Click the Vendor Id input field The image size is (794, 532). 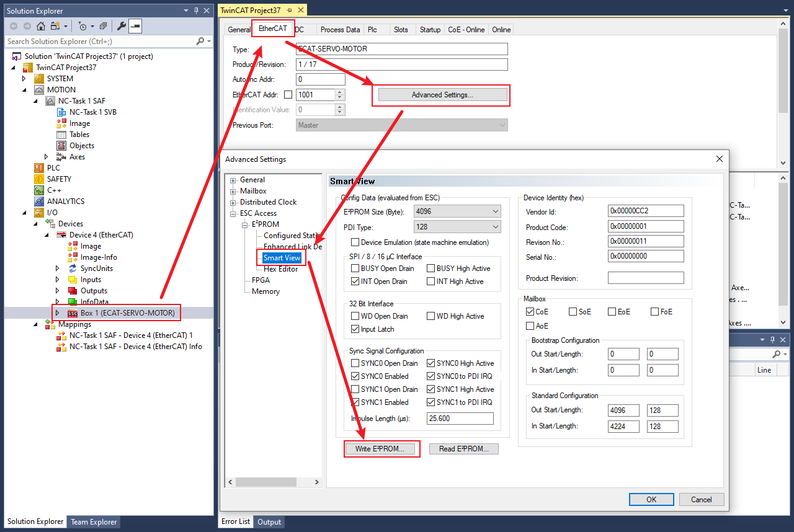[646, 211]
